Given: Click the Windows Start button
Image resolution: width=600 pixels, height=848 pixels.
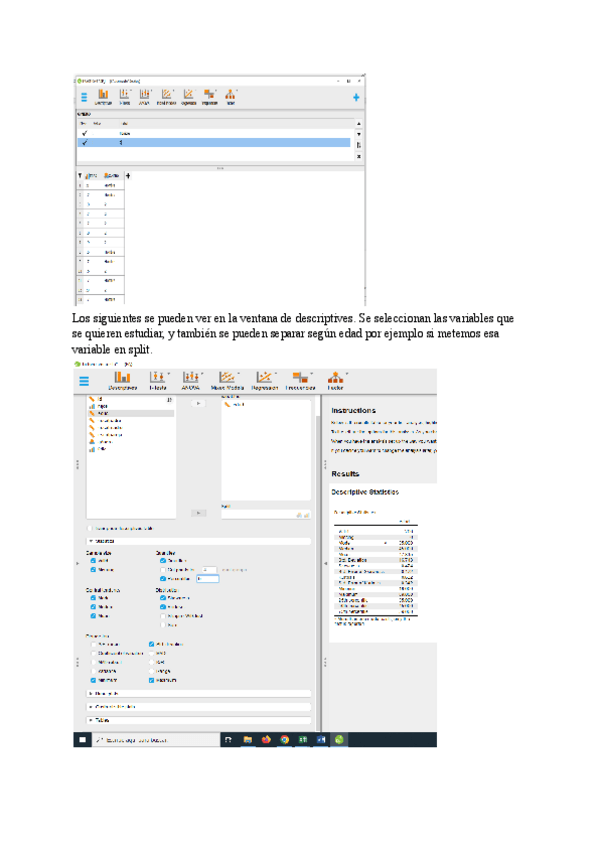Looking at the screenshot, I should [x=82, y=740].
